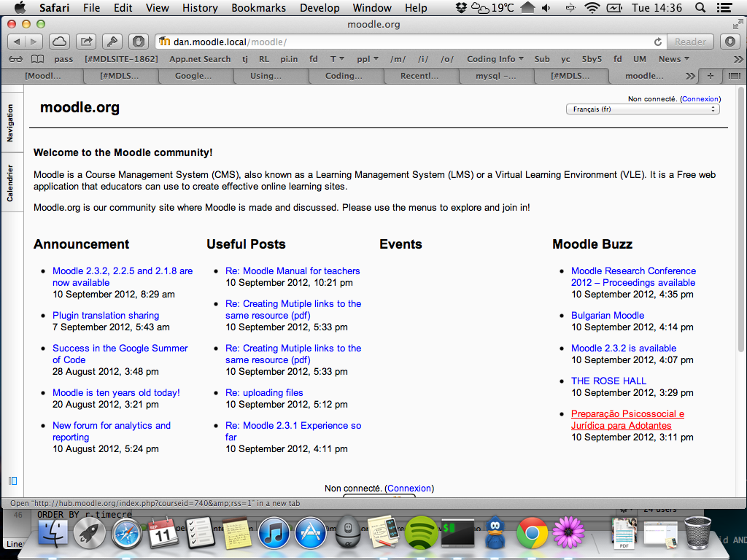Show more bookmarks with the double chevron
The image size is (747, 560).
tap(738, 59)
